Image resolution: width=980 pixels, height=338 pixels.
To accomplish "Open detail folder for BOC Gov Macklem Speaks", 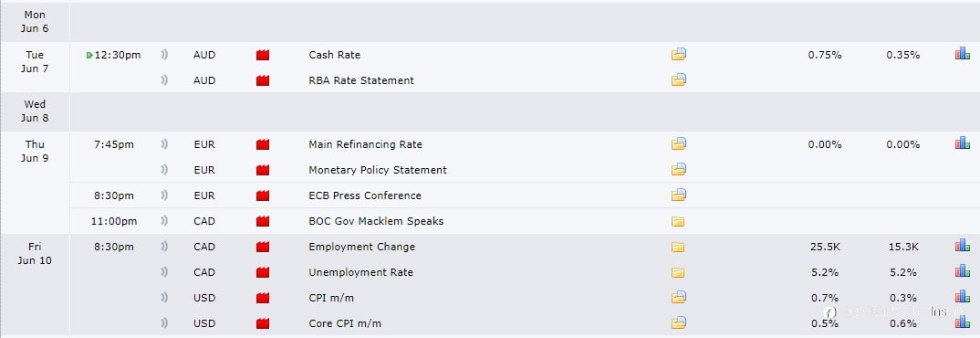I will pyautogui.click(x=678, y=221).
